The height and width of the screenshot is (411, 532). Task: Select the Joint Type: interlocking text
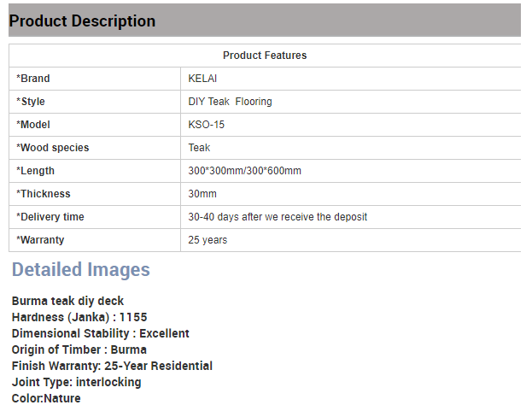click(76, 382)
